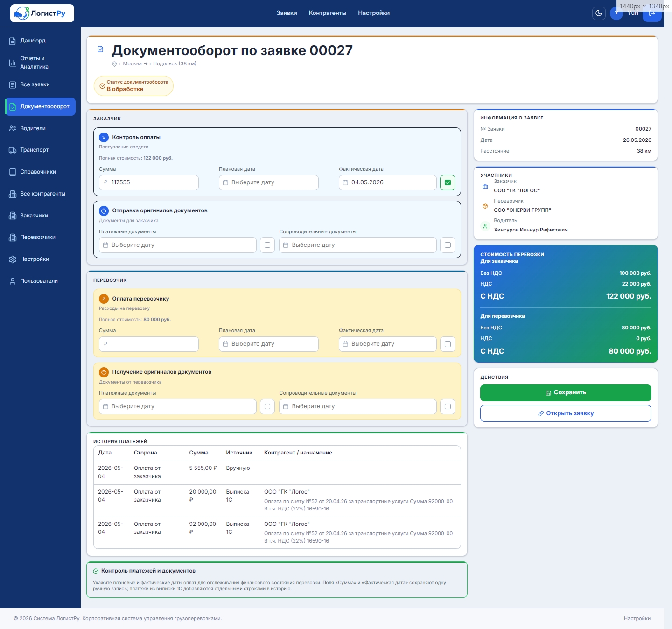Click the ООО "ЭНЕРВИ ГРУПП" carrier name
The width and height of the screenshot is (672, 629).
[x=522, y=210]
